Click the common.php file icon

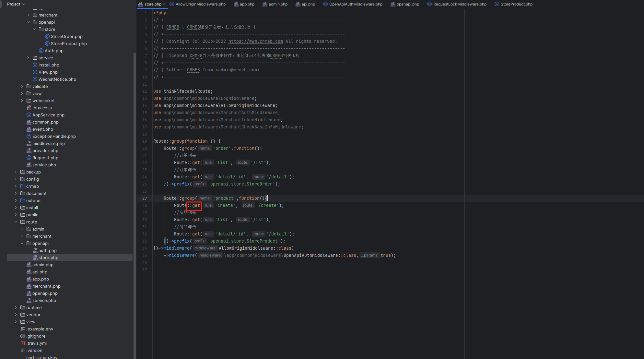pyautogui.click(x=29, y=122)
